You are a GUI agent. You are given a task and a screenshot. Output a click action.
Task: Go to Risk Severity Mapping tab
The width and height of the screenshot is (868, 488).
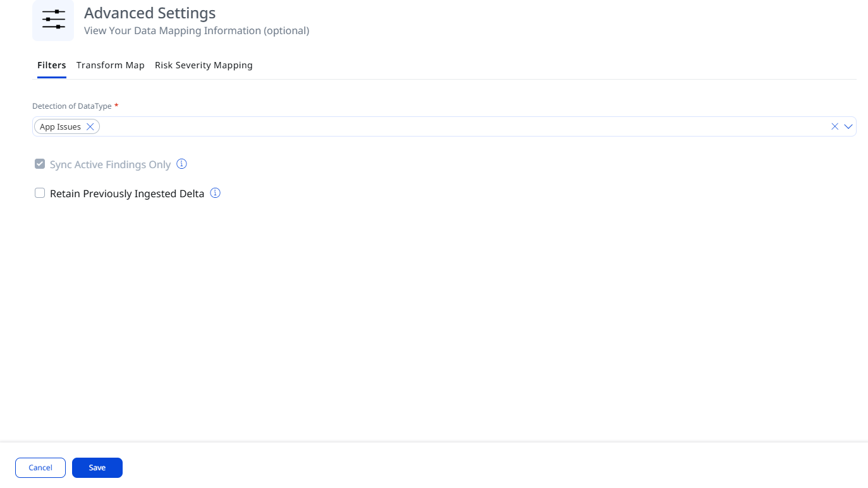pyautogui.click(x=204, y=65)
